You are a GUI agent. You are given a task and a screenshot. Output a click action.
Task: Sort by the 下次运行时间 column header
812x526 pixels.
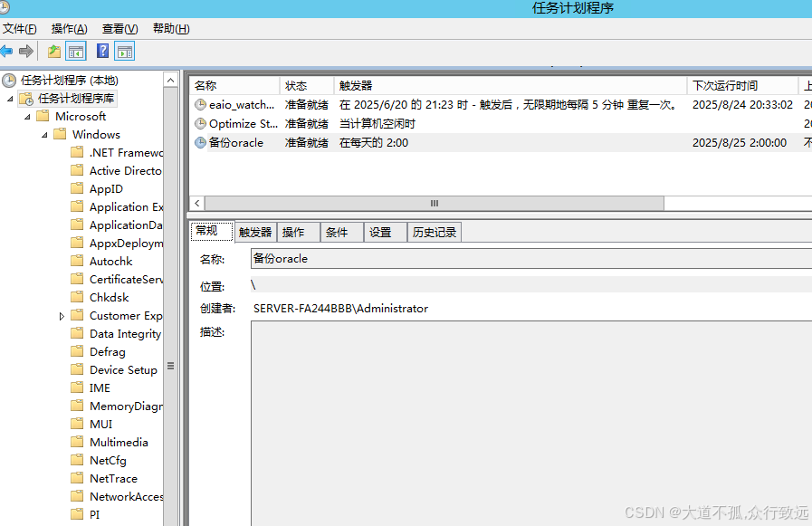pyautogui.click(x=742, y=85)
